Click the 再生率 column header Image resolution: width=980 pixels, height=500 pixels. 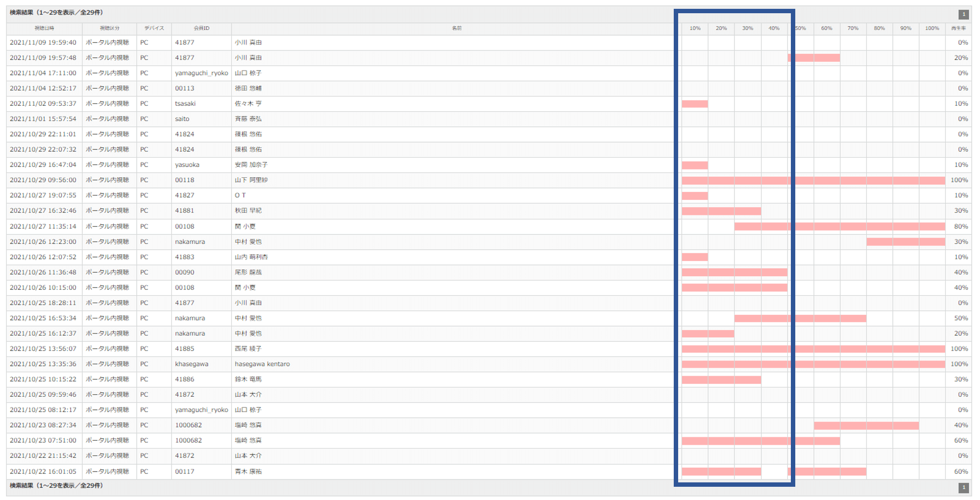tap(958, 28)
